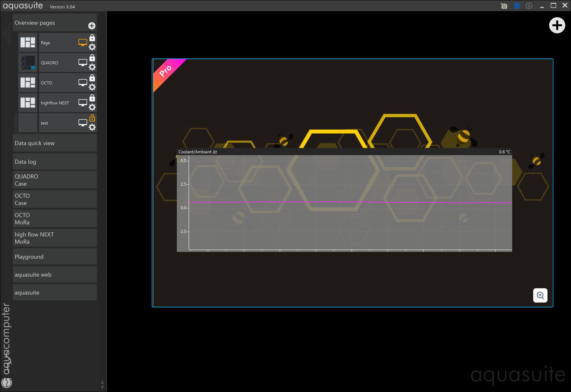
Task: Click the large plus button to add element
Action: click(x=557, y=25)
